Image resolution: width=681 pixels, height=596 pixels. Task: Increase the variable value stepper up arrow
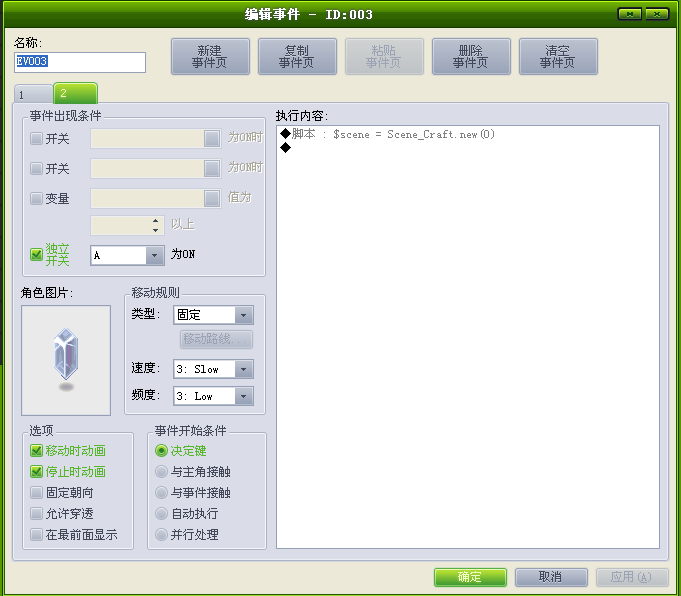tap(155, 221)
